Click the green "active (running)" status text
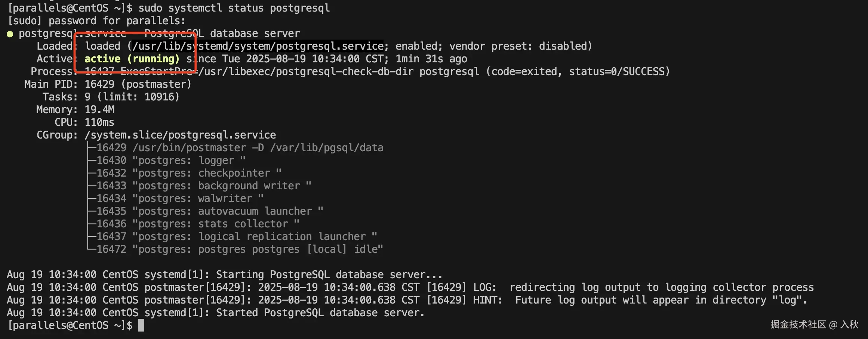 pyautogui.click(x=132, y=59)
